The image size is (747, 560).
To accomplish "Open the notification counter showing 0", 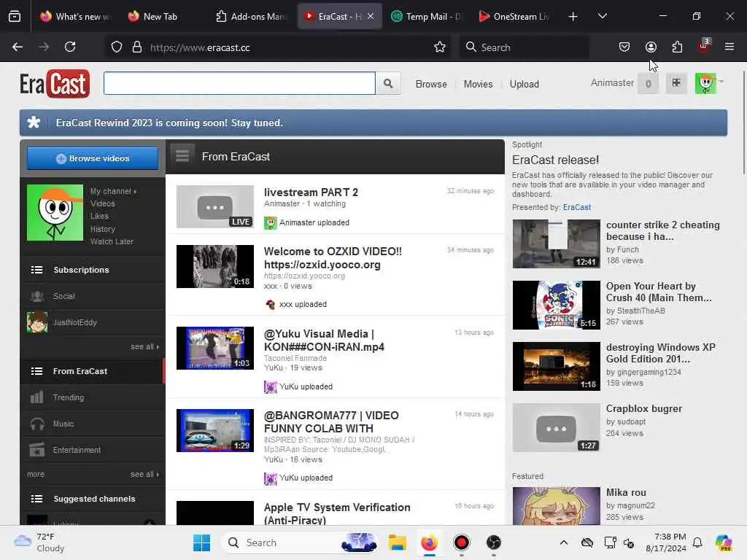I will [648, 84].
